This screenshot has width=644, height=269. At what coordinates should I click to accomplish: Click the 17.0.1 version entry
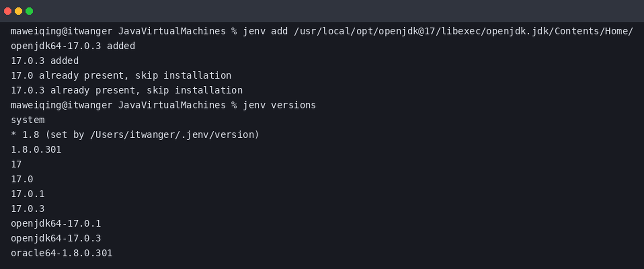pos(28,194)
